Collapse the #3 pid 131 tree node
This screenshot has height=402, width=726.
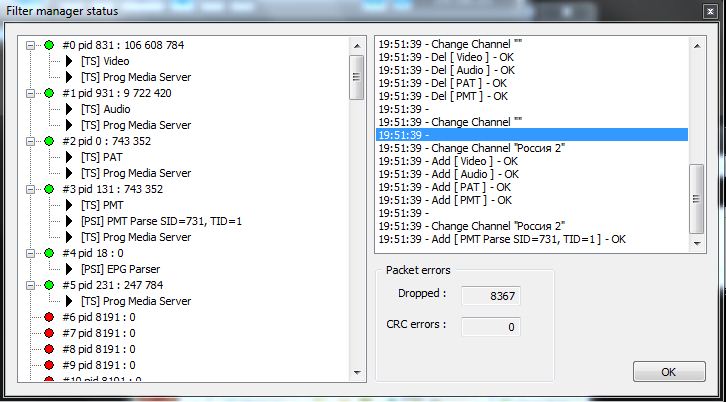click(x=31, y=189)
